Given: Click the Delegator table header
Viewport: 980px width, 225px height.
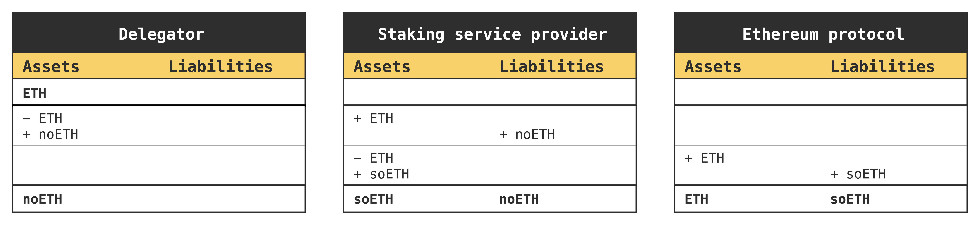Looking at the screenshot, I should tap(161, 34).
